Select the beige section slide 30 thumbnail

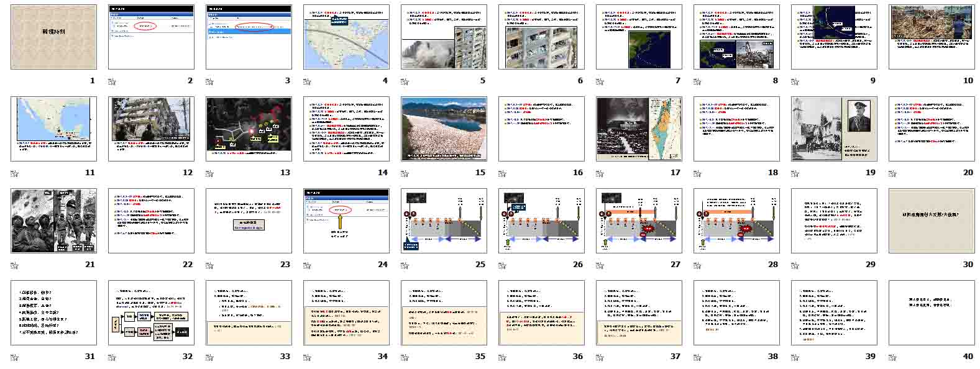[932, 221]
